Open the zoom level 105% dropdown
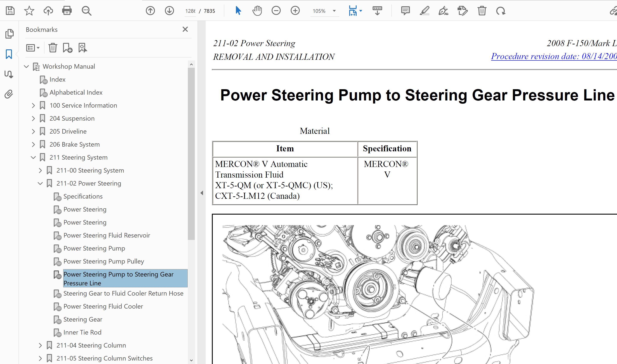This screenshot has width=617, height=364. tap(334, 11)
